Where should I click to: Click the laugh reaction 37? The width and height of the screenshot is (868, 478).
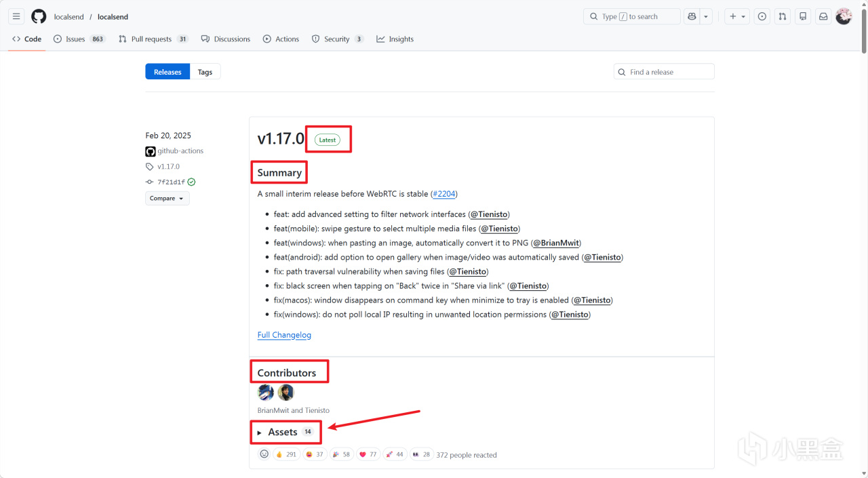tap(314, 454)
